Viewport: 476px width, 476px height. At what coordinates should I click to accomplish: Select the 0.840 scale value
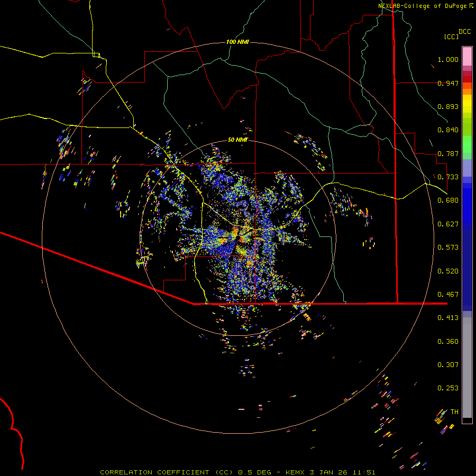click(x=448, y=130)
